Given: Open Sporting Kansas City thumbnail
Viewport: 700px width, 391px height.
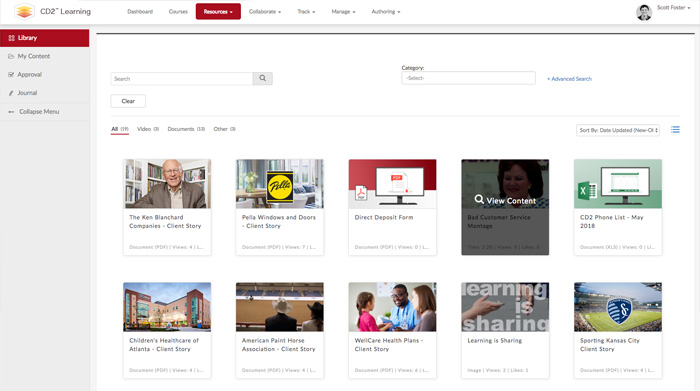Looking at the screenshot, I should coord(618,307).
